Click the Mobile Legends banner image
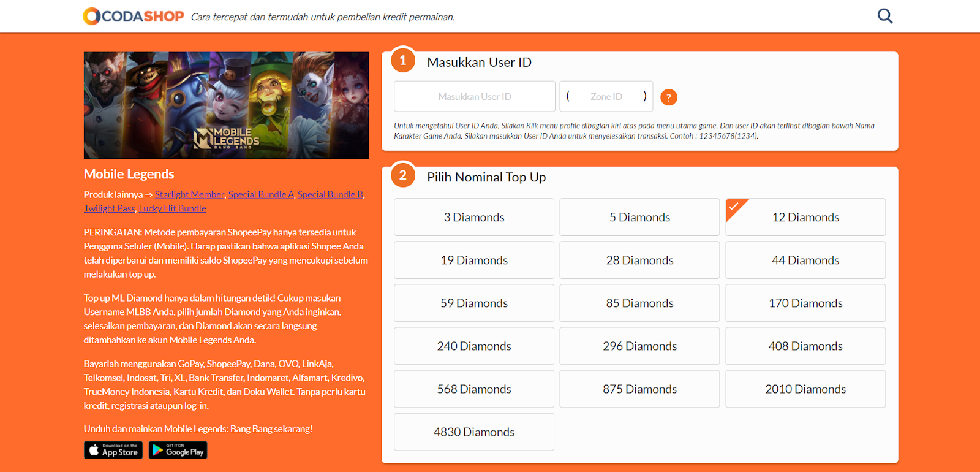Viewport: 980px width, 472px height. tap(226, 105)
